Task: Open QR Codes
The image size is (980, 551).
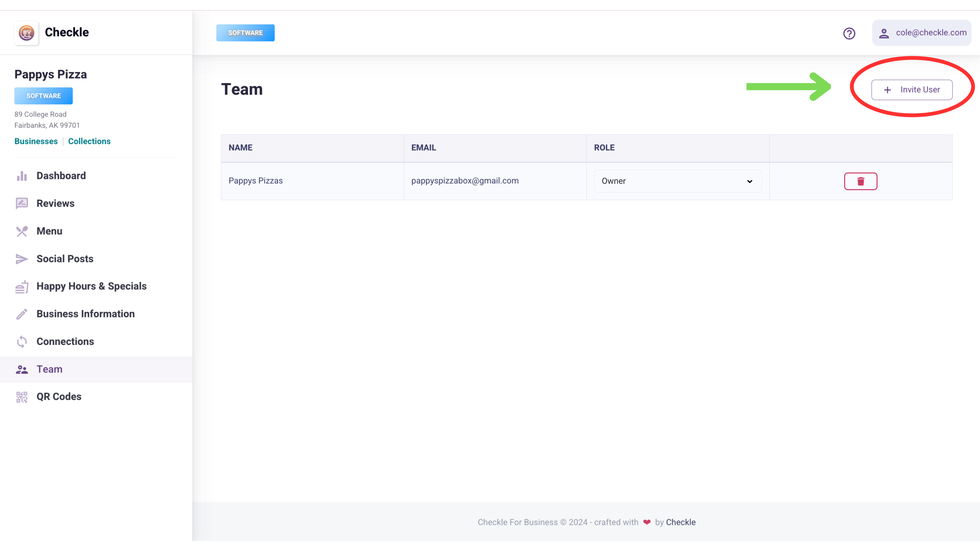Action: coord(59,397)
